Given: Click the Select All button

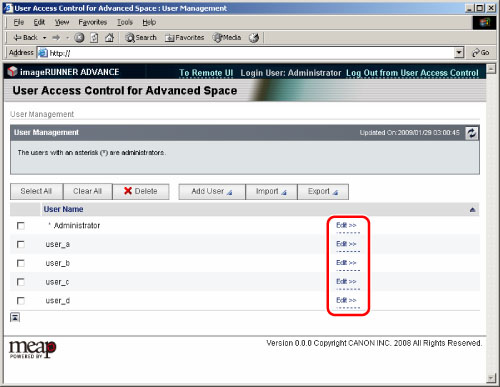Looking at the screenshot, I should pyautogui.click(x=36, y=192).
